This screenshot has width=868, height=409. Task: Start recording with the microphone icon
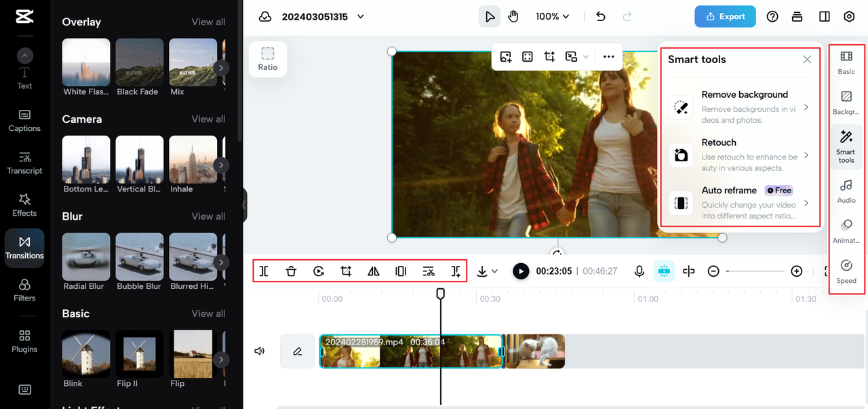click(639, 271)
